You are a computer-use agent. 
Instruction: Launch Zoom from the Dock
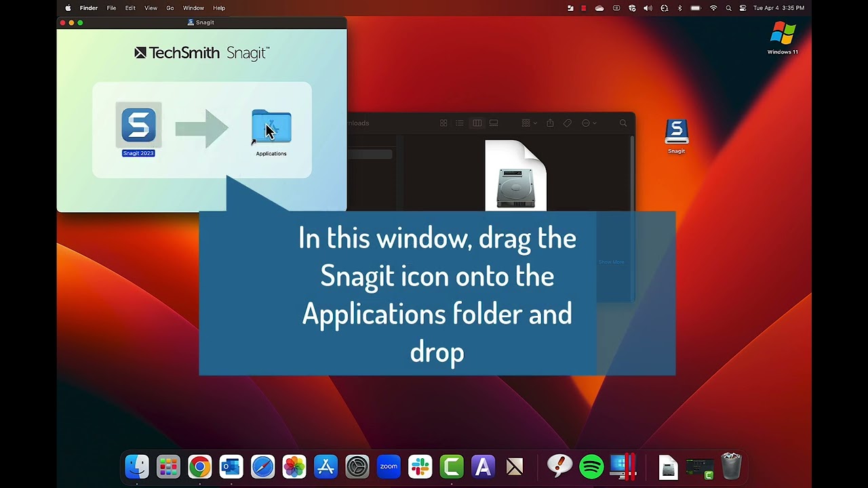389,466
